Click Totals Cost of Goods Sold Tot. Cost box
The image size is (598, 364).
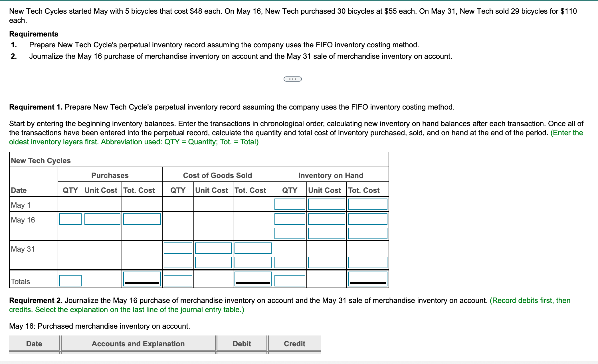(253, 279)
